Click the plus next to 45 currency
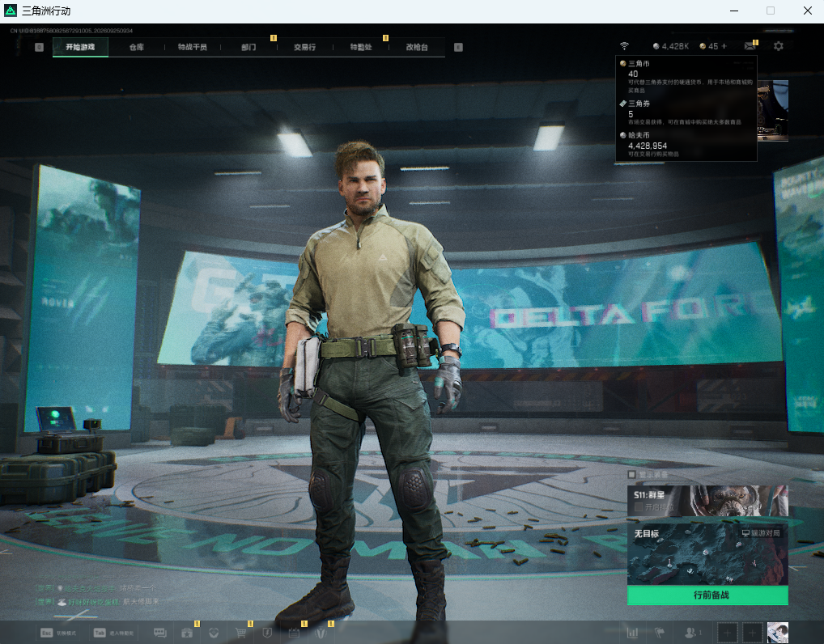824x644 pixels. tap(724, 46)
